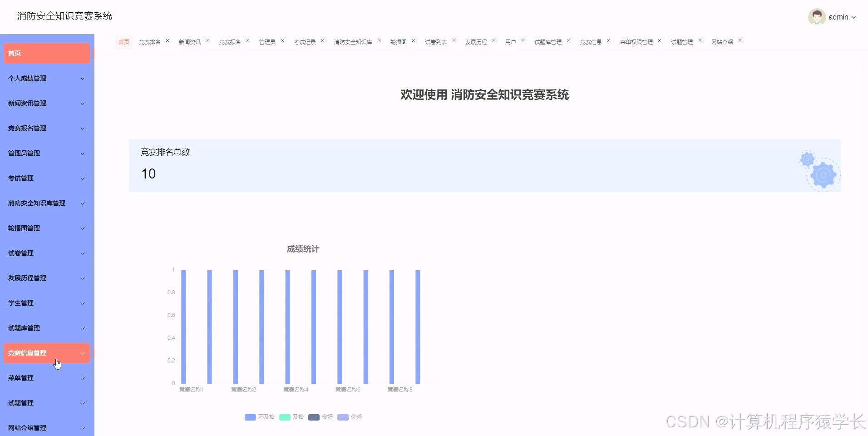Click the 成绩统计 chart title

pos(303,249)
